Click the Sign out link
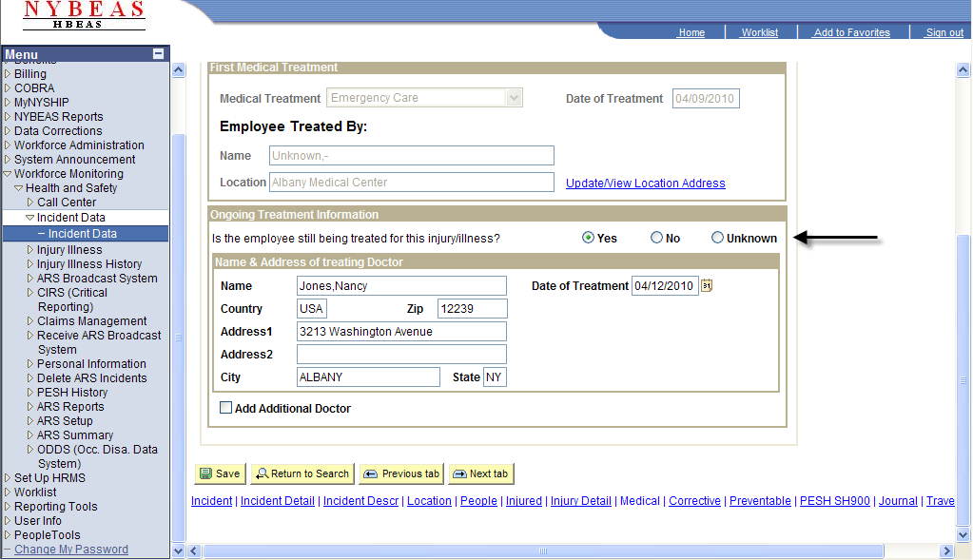This screenshot has height=560, width=973. click(944, 32)
